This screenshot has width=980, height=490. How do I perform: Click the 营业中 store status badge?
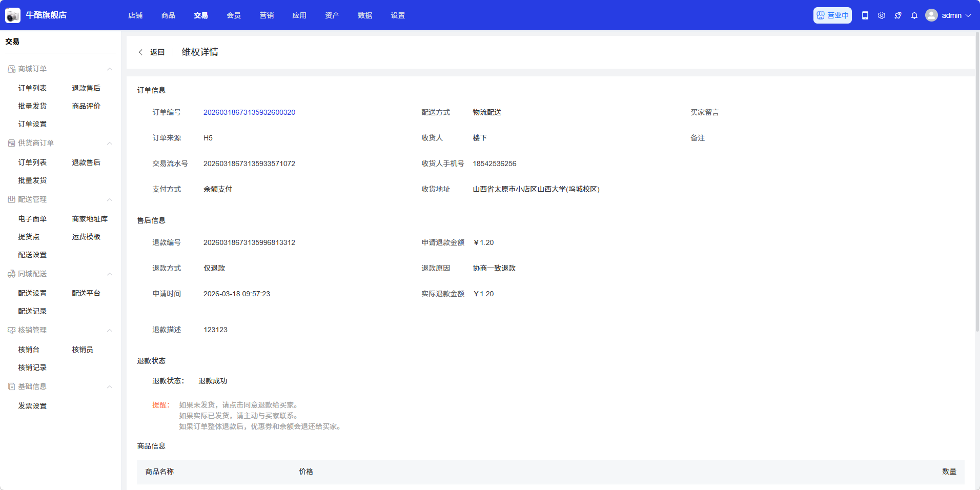[x=832, y=15]
